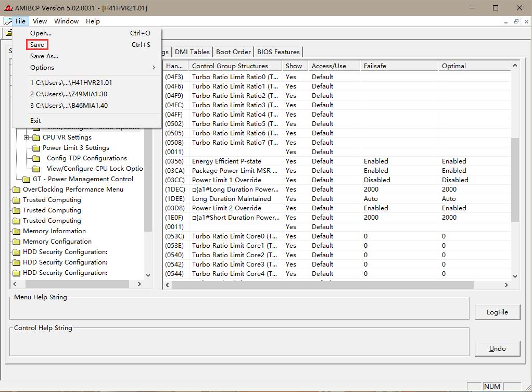Choose Save in the File menu
The width and height of the screenshot is (532, 392).
coord(37,45)
